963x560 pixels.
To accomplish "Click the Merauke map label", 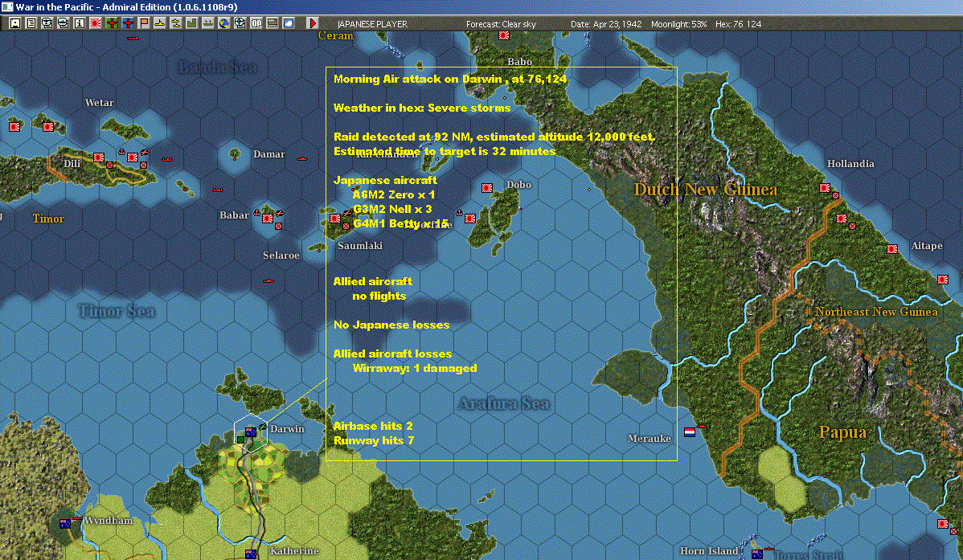I will (x=650, y=438).
